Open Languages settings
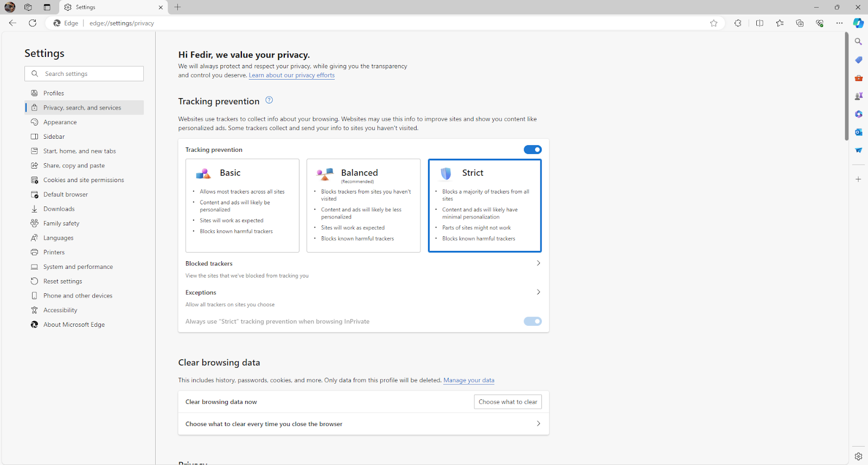This screenshot has width=868, height=465. point(84,238)
